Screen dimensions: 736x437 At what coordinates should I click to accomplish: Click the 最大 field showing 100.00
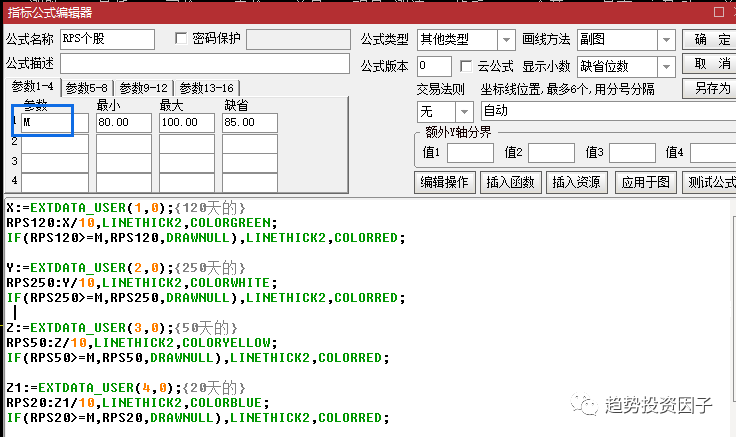point(187,123)
